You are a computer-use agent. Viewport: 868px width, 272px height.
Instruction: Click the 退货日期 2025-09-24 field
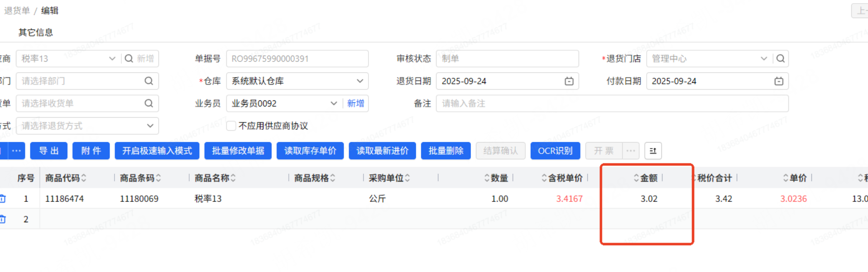pyautogui.click(x=508, y=81)
